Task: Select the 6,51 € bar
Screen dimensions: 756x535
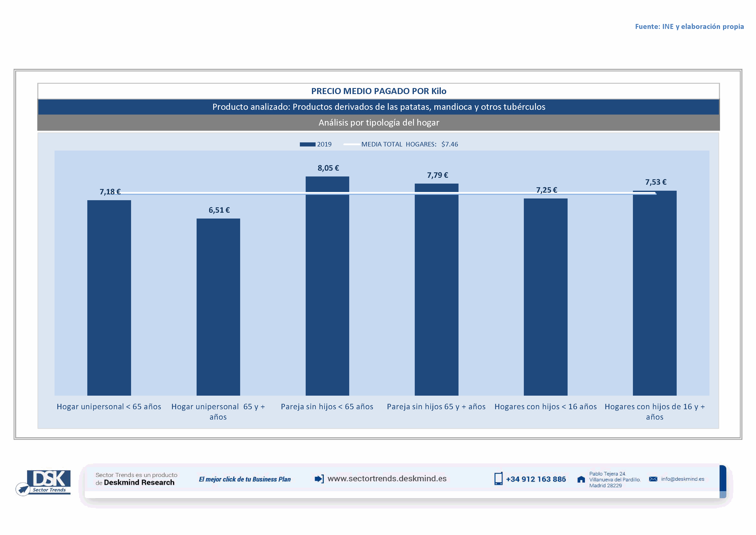Action: point(218,307)
